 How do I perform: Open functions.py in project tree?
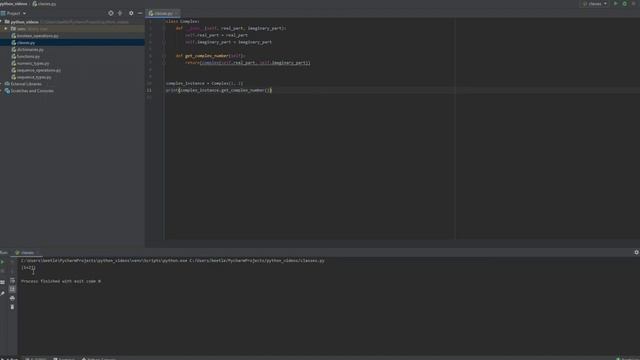pos(28,56)
